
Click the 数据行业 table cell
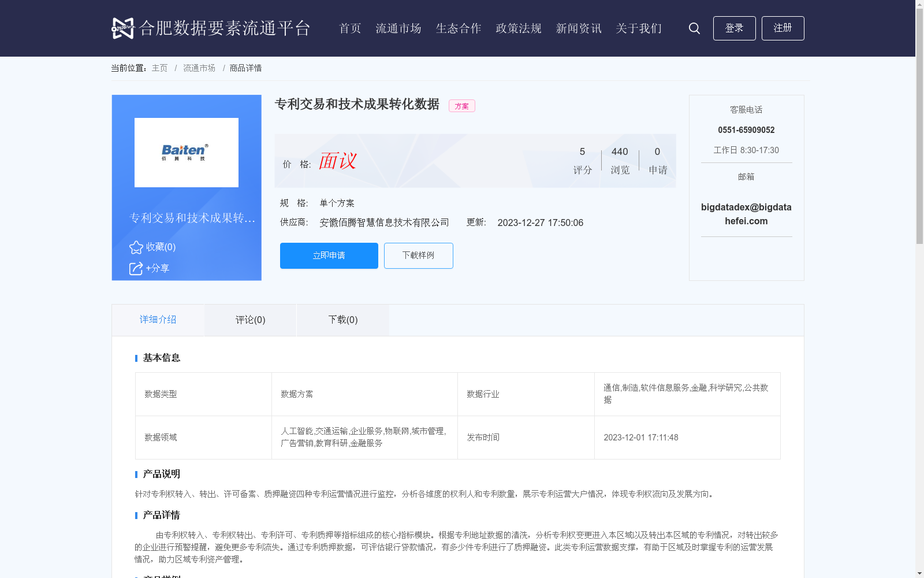(526, 394)
